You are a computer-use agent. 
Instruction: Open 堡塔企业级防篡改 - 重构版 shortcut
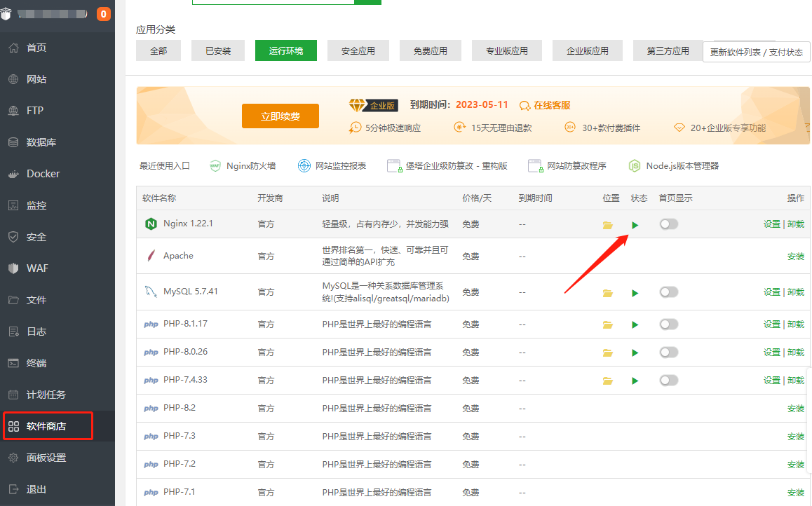[447, 166]
